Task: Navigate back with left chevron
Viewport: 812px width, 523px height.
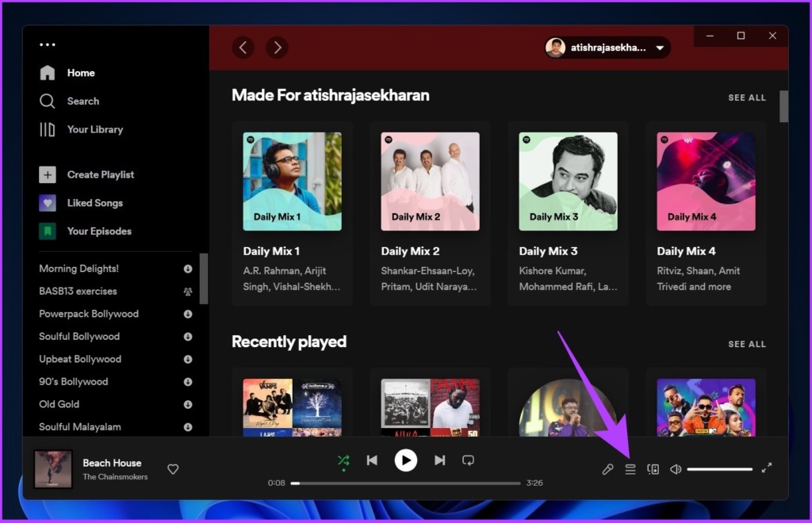Action: (243, 48)
